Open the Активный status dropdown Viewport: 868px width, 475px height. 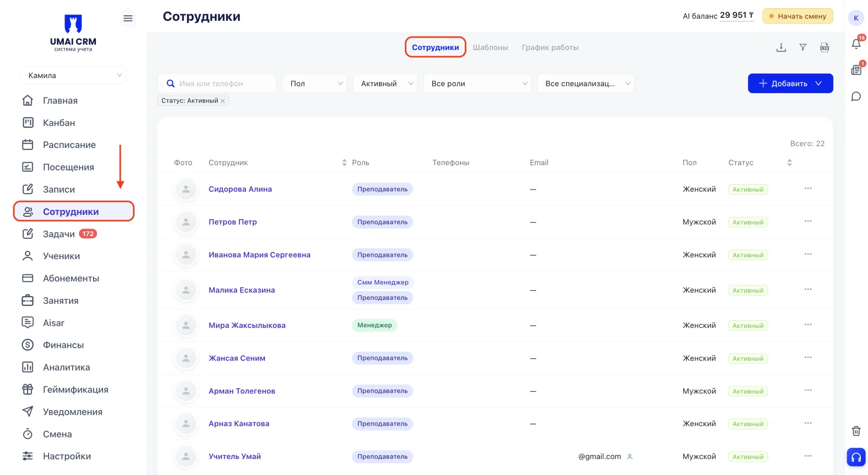(385, 83)
